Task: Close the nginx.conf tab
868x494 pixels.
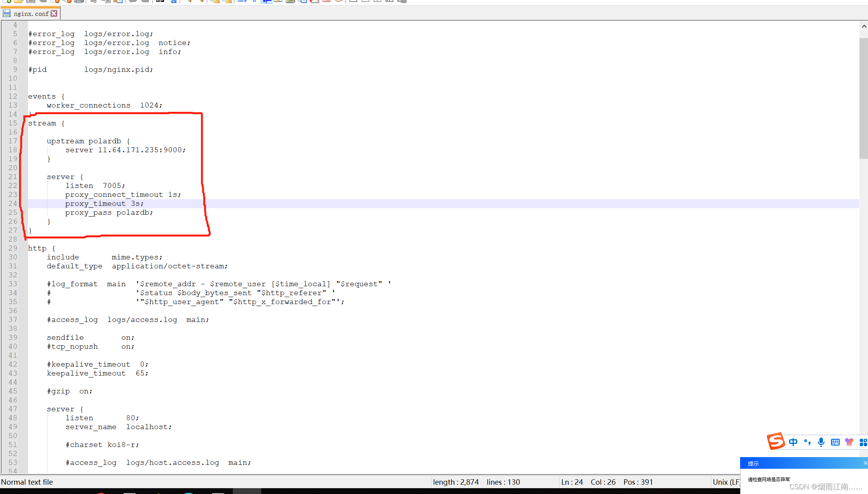Action: coord(54,14)
